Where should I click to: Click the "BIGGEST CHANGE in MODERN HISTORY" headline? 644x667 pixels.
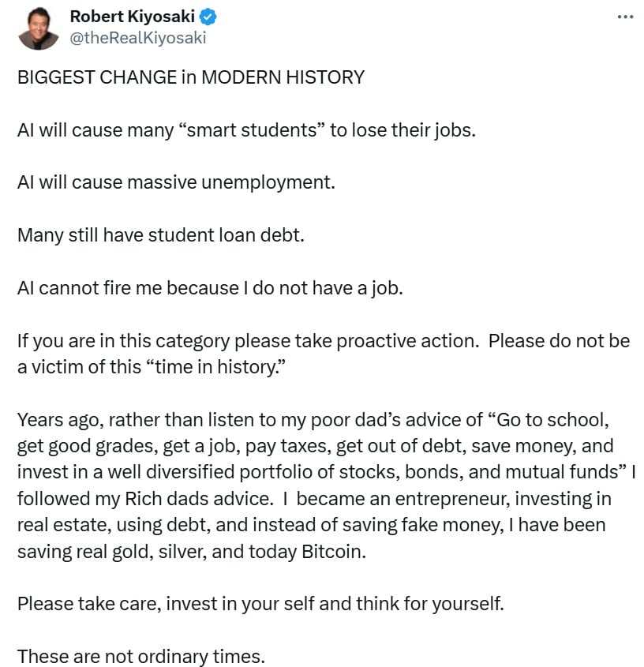[191, 77]
